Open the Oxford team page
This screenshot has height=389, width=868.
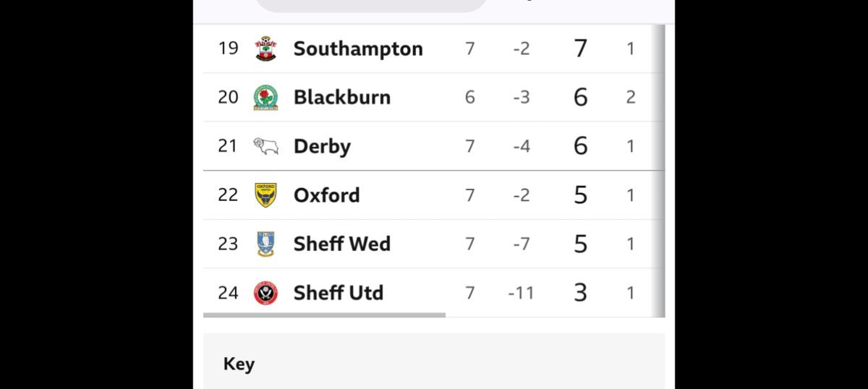pos(326,194)
